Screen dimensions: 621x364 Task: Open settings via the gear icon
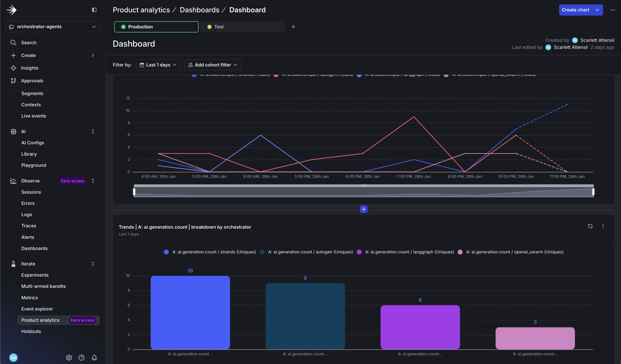point(69,357)
